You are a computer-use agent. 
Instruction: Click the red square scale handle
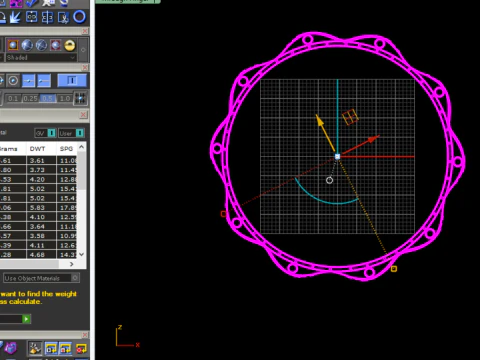tap(223, 214)
